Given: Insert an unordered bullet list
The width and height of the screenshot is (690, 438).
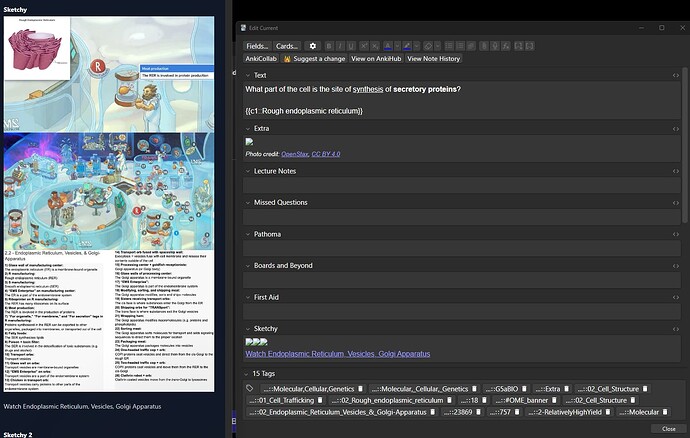Looking at the screenshot, I should tap(449, 46).
